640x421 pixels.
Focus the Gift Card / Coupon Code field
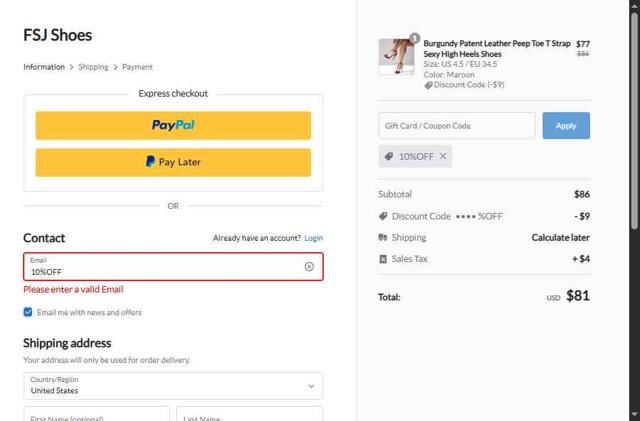pos(457,126)
